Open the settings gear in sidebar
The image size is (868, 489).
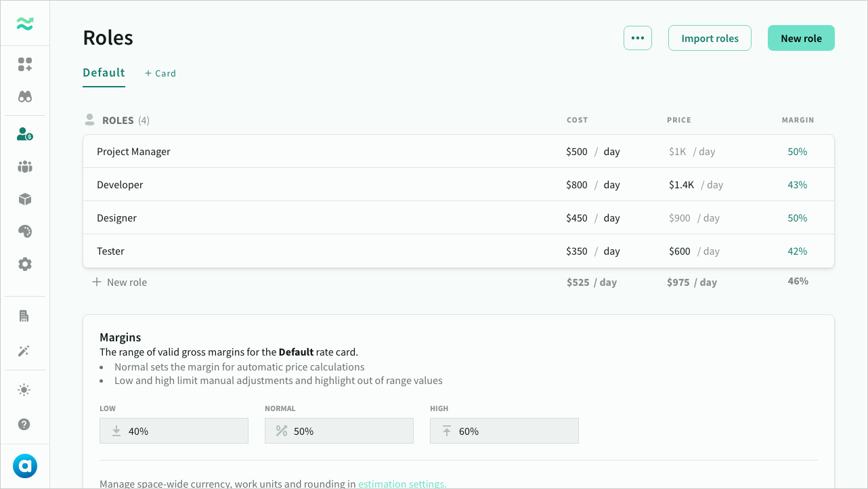coord(24,264)
